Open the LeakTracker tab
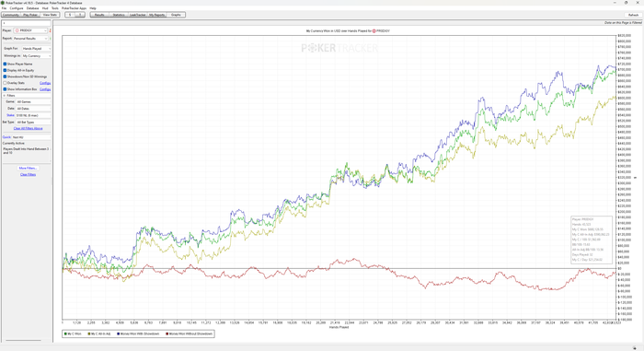This screenshot has width=644, height=351. (x=138, y=15)
